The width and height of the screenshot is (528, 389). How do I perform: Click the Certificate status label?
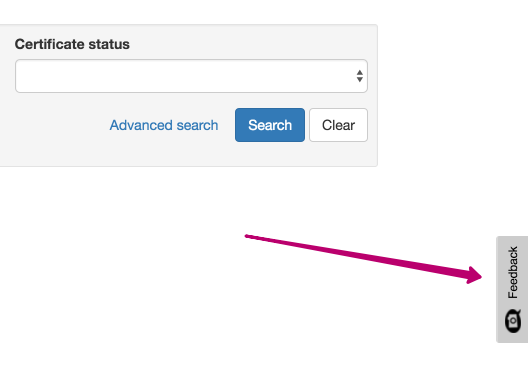[72, 44]
